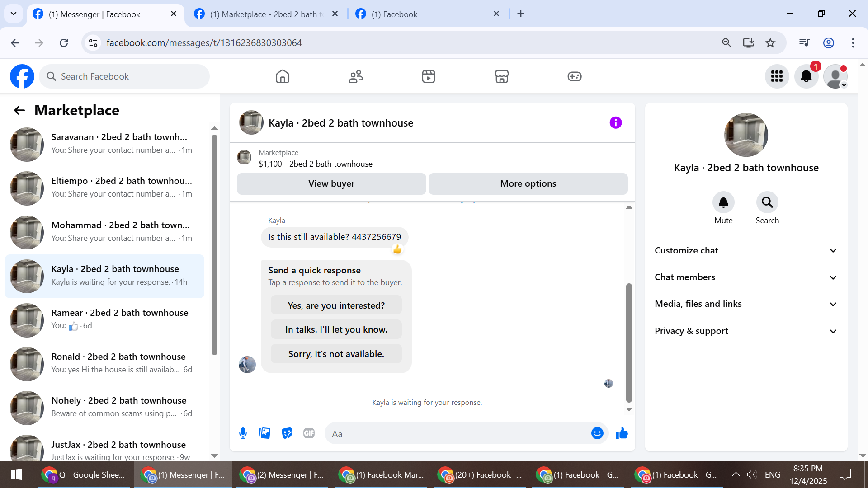This screenshot has height=488, width=868.
Task: Click the View buyer button
Action: click(x=331, y=183)
